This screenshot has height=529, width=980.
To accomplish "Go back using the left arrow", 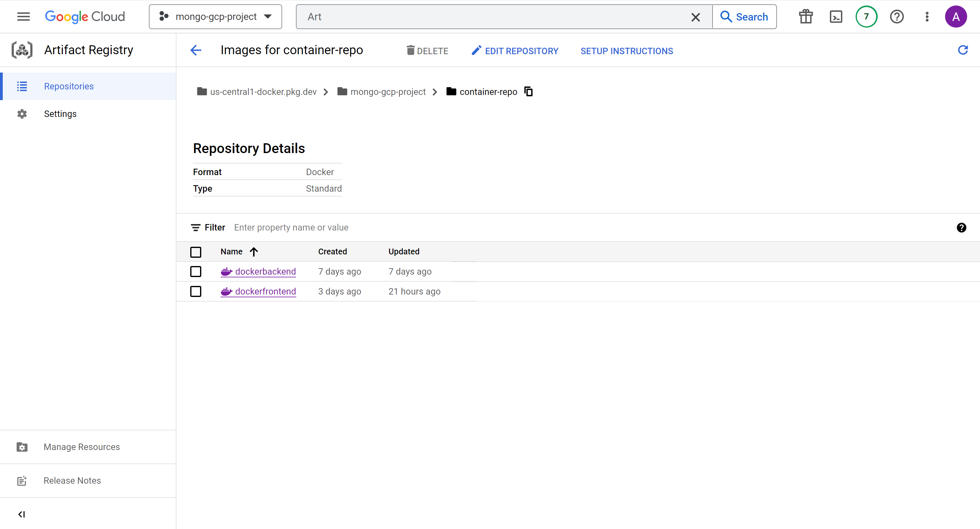I will point(196,50).
